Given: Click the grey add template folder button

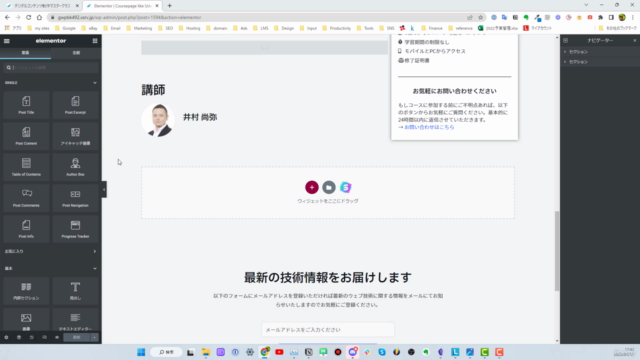Looking at the screenshot, I should [x=329, y=187].
